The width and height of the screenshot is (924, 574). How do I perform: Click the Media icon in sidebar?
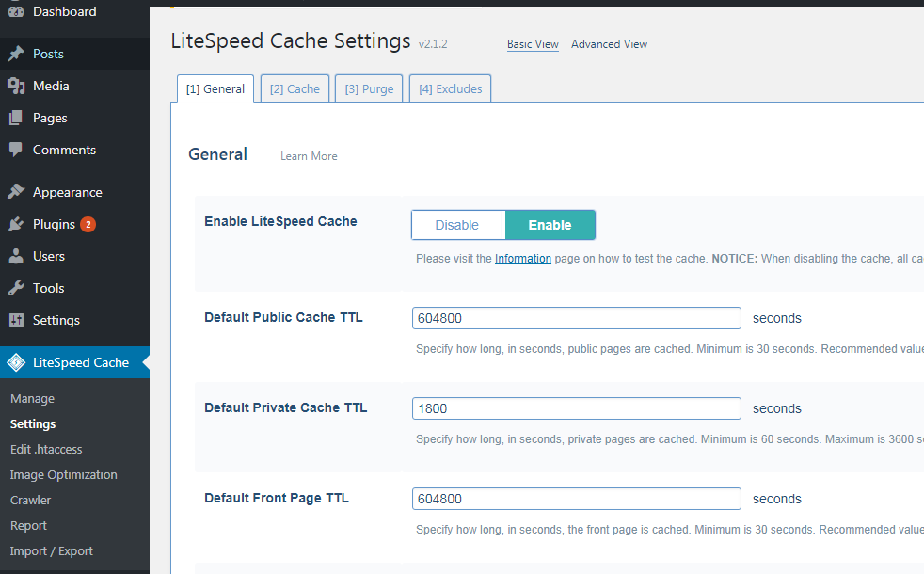coord(16,86)
